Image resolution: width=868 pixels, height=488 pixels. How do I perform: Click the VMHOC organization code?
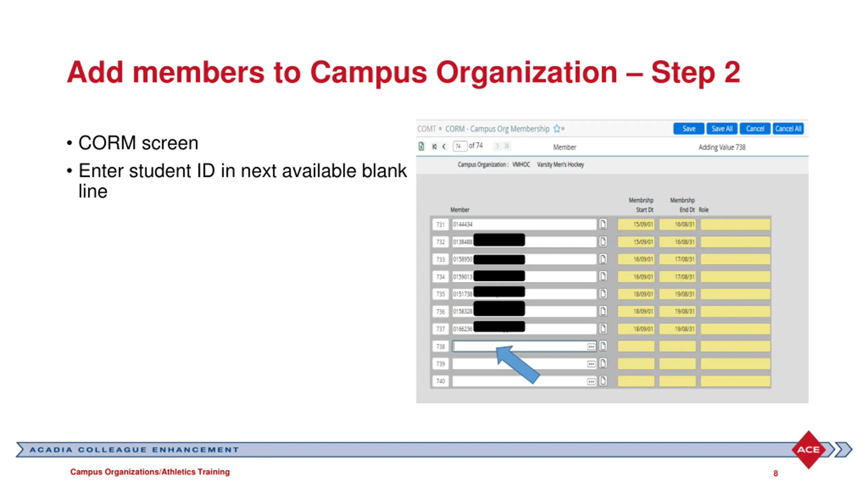(521, 165)
